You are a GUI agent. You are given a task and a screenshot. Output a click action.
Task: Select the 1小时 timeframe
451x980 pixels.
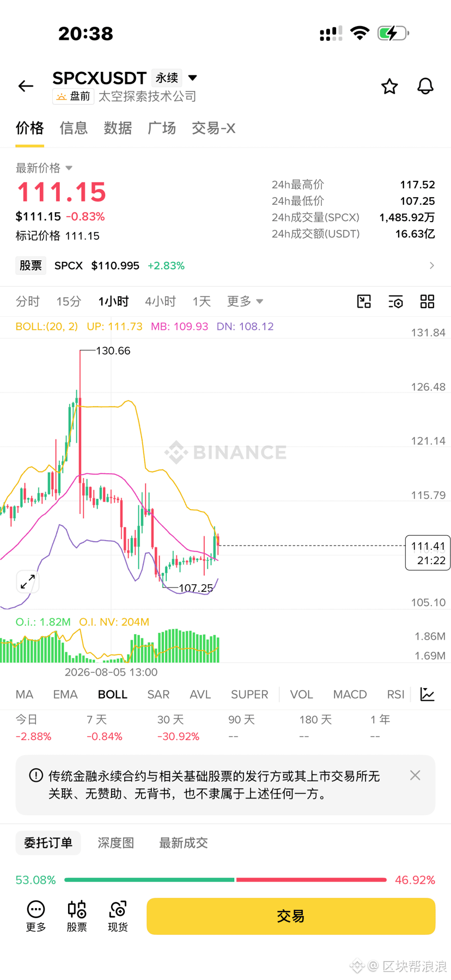(113, 301)
